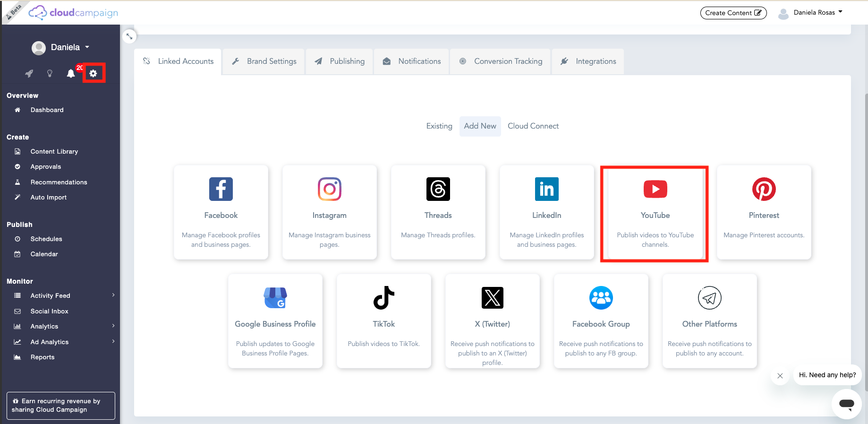Image resolution: width=868 pixels, height=424 pixels.
Task: Select the Add New sub-tab
Action: (480, 126)
